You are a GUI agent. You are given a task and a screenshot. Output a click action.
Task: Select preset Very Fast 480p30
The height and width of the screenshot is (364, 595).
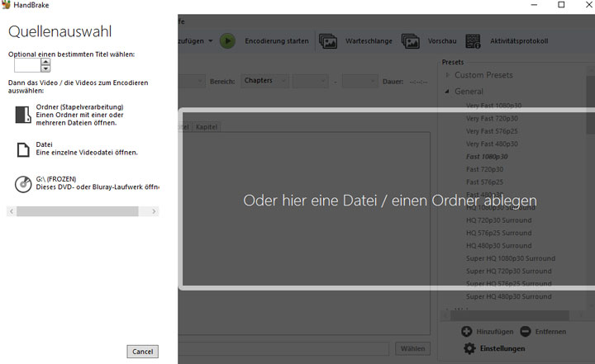(492, 144)
